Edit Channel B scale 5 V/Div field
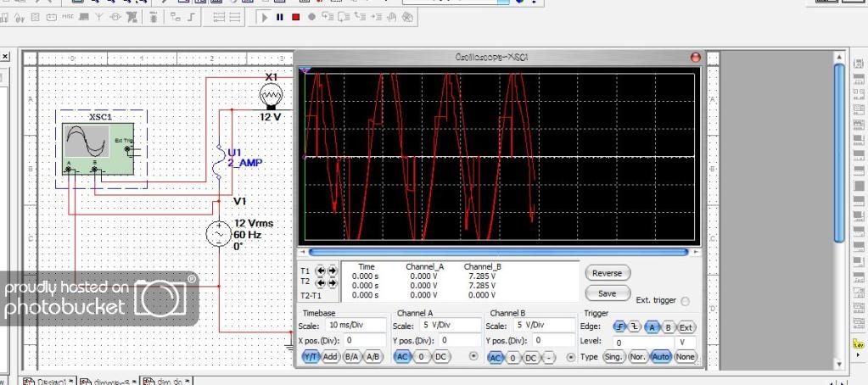This screenshot has height=385, width=868. point(545,326)
